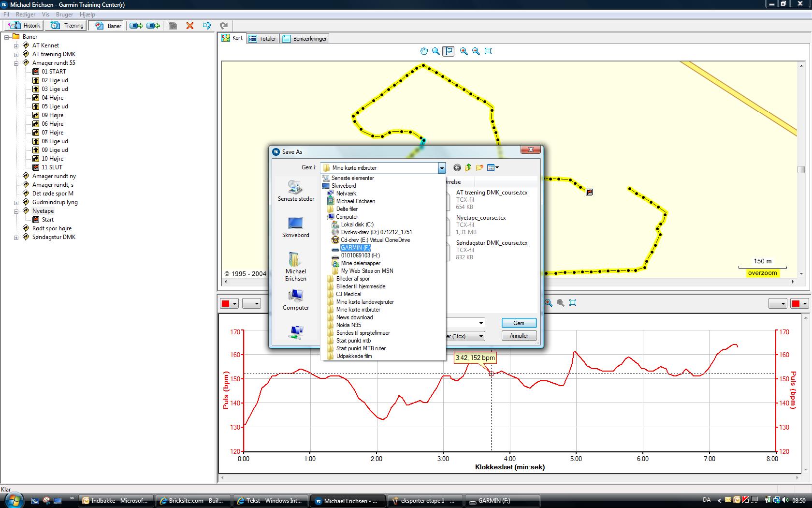This screenshot has width=812, height=508.
Task: Click the new folder icon in Save As
Action: (479, 168)
